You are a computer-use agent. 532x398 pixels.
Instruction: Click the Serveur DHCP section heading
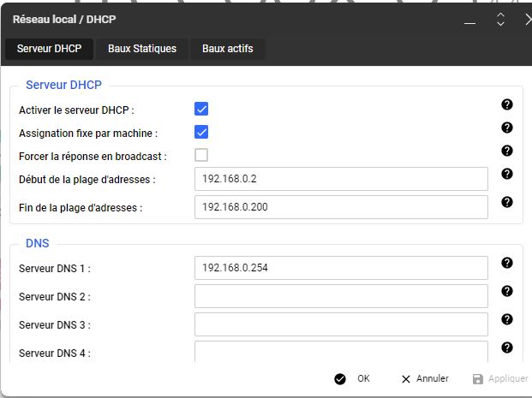tap(63, 85)
